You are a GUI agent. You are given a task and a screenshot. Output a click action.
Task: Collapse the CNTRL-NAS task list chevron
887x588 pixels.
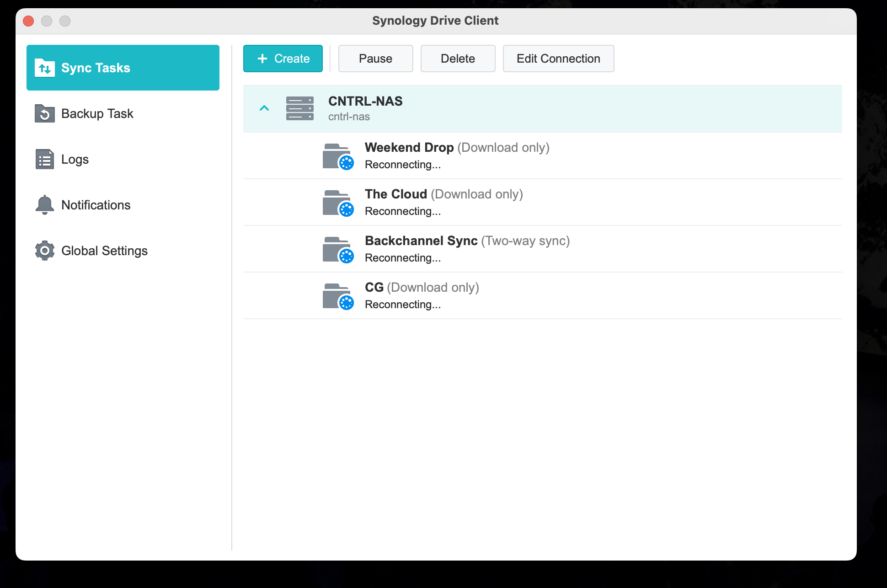(264, 108)
